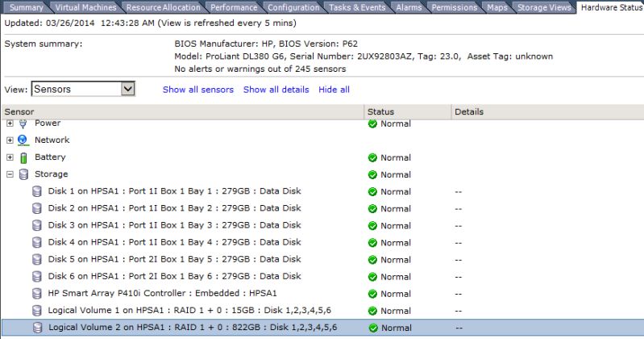Click green status check for Disk 2
Viewport: 644px width, 339px height.
point(372,209)
